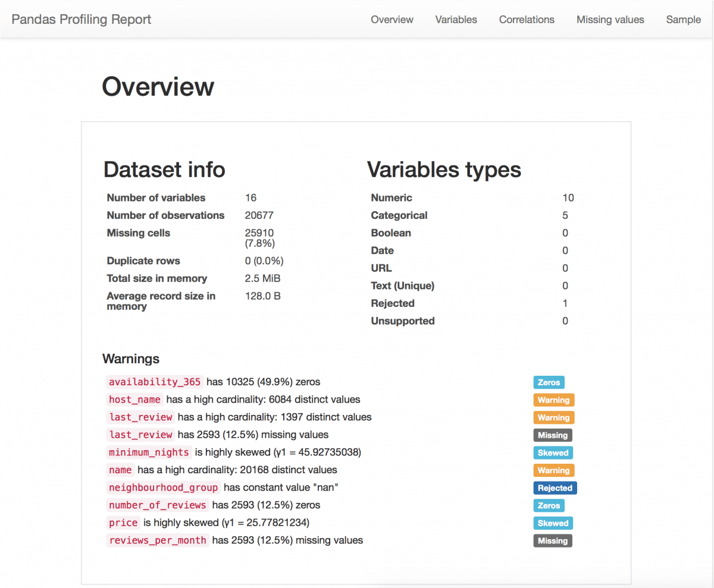Screen dimensions: 714x588
Task: Select the availability_365 variable link
Action: pos(154,382)
